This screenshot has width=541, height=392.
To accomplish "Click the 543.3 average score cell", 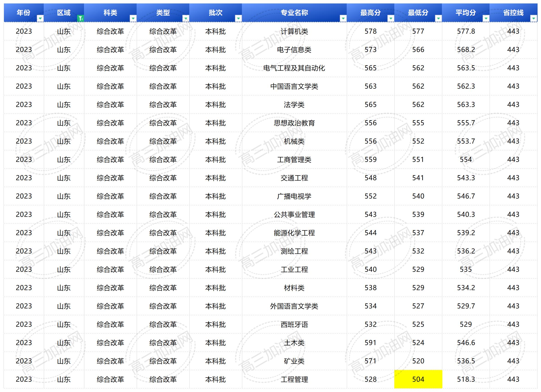I will (466, 178).
